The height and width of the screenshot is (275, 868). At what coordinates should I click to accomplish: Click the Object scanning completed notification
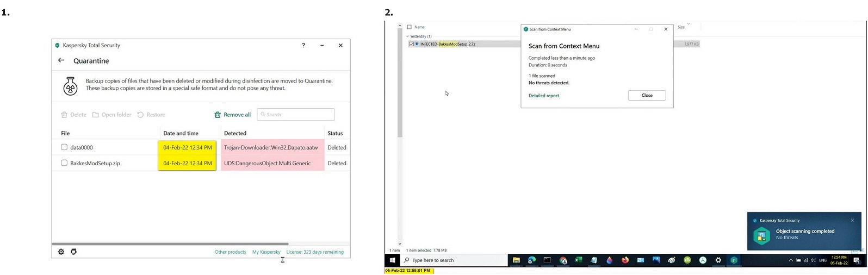(x=805, y=231)
